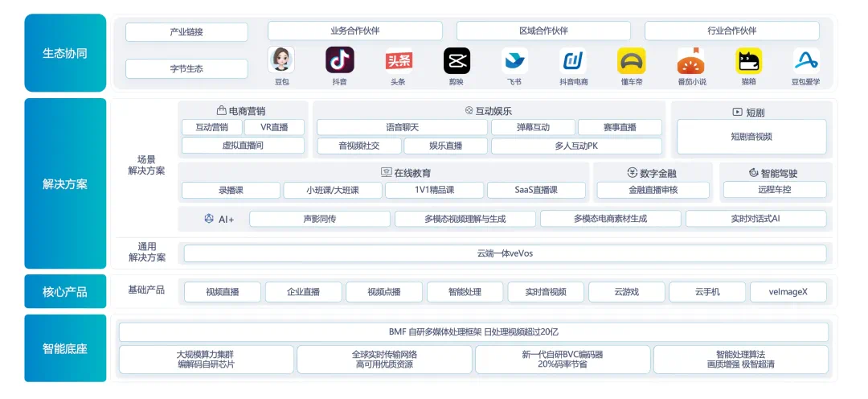This screenshot has height=399, width=868.
Task: Click 实时对话式AI box
Action: [756, 218]
